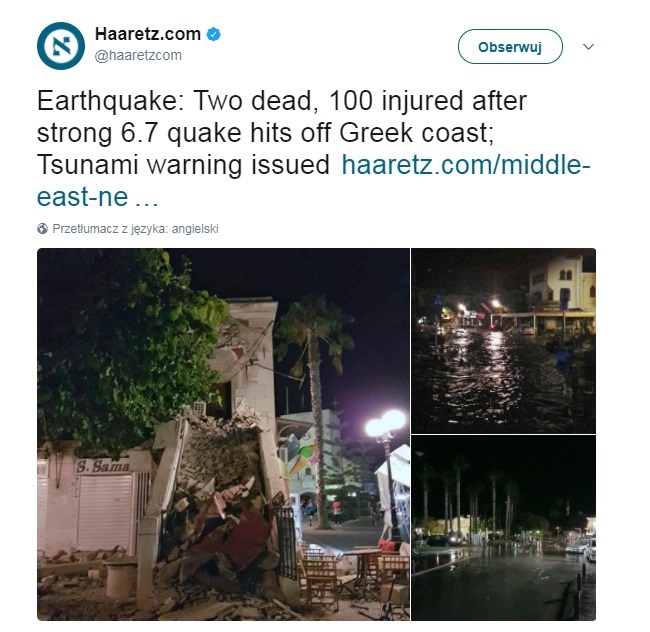650x632 pixels.
Task: Open the Haaretz.com display name
Action: coord(148,34)
